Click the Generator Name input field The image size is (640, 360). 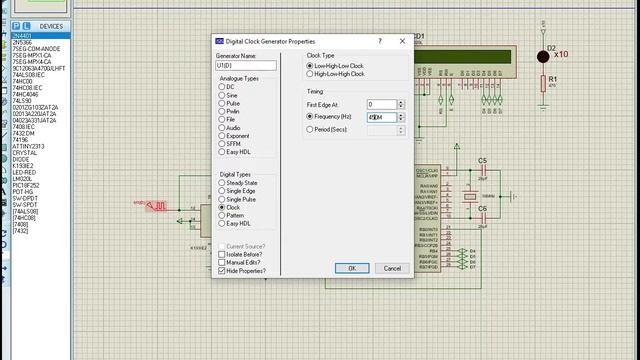tap(246, 65)
